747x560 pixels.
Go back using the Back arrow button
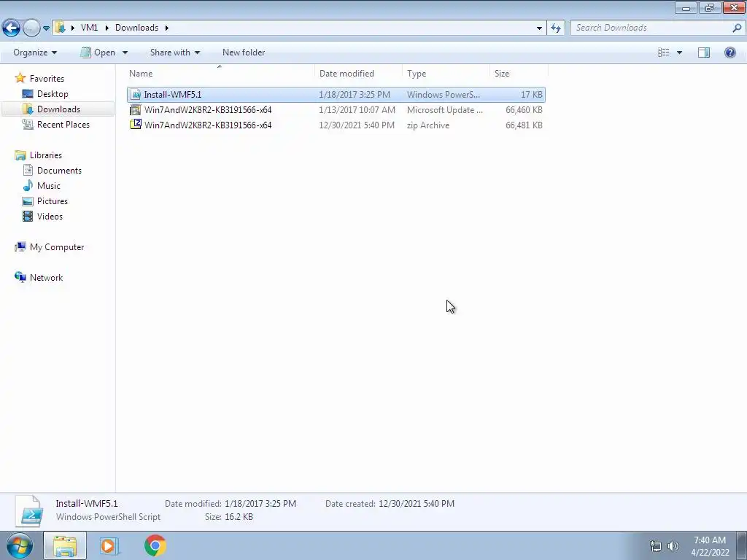tap(11, 28)
